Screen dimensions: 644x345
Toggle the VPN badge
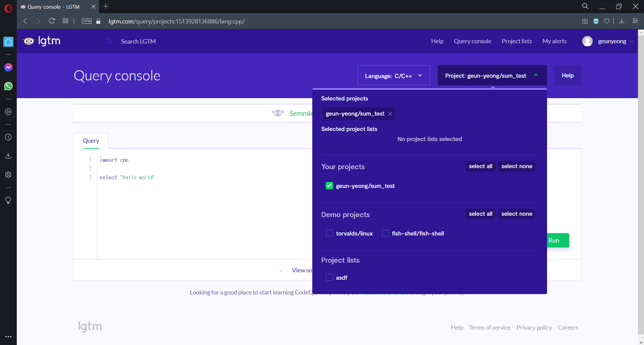(x=87, y=21)
